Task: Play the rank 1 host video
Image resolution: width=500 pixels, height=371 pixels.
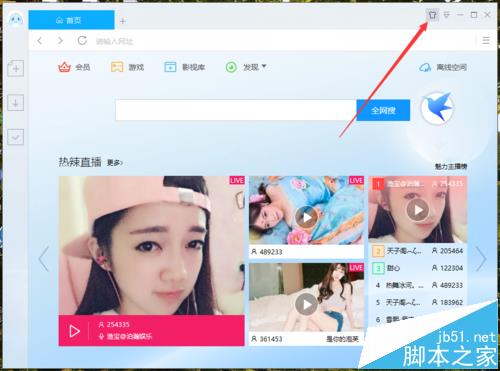Action: (x=417, y=210)
